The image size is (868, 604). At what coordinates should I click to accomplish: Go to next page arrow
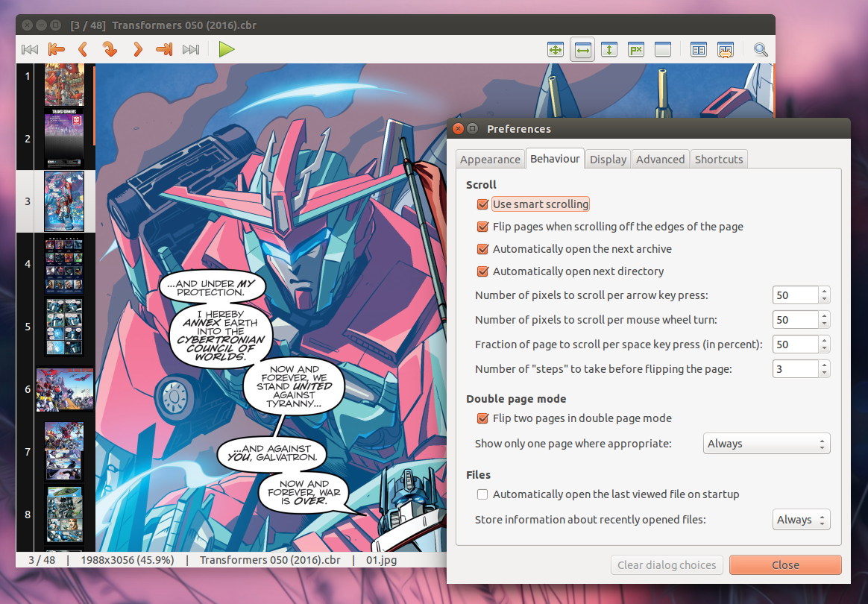[138, 50]
